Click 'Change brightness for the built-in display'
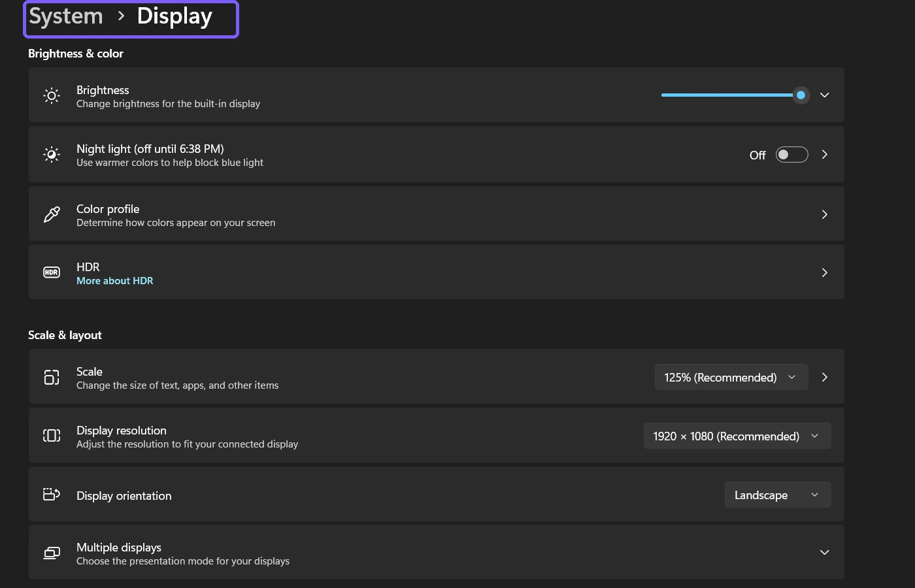The image size is (915, 588). click(169, 104)
